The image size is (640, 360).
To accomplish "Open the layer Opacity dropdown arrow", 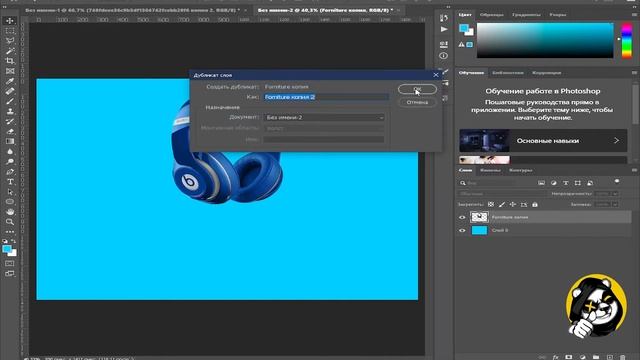I will pos(615,193).
